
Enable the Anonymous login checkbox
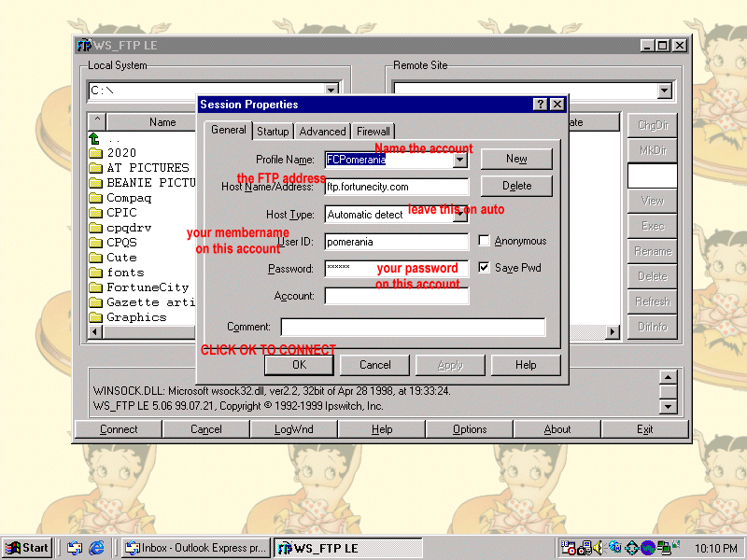coord(484,241)
